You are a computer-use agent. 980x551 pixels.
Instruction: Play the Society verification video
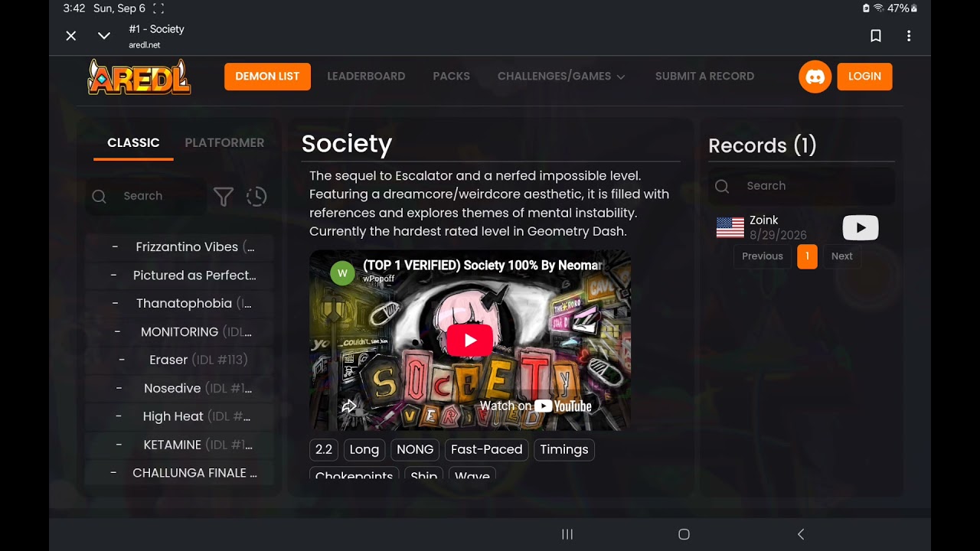pos(470,341)
